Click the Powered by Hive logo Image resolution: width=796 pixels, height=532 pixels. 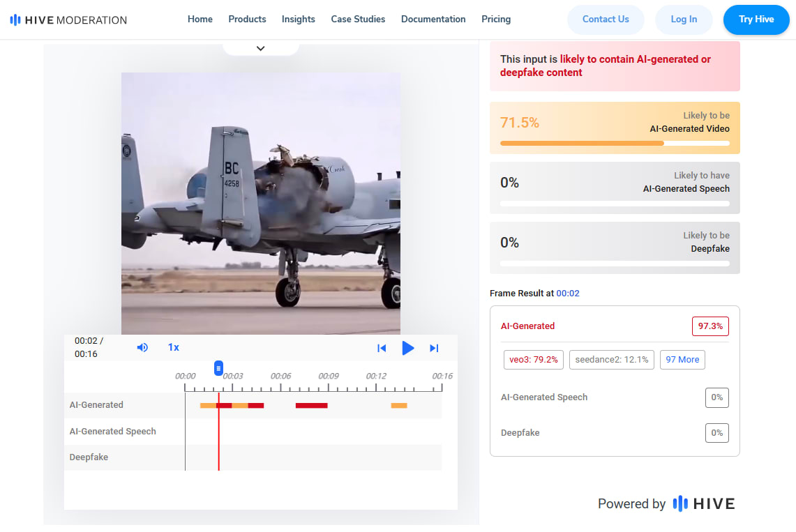[x=704, y=503]
